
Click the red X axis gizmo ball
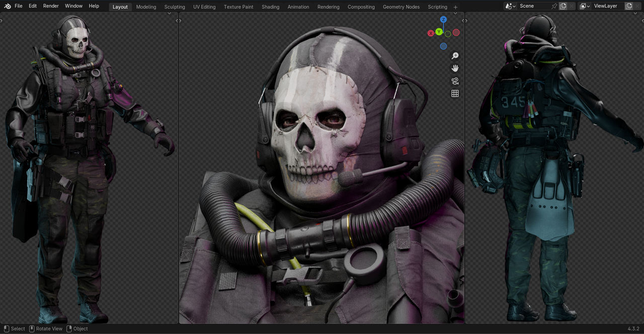point(431,32)
